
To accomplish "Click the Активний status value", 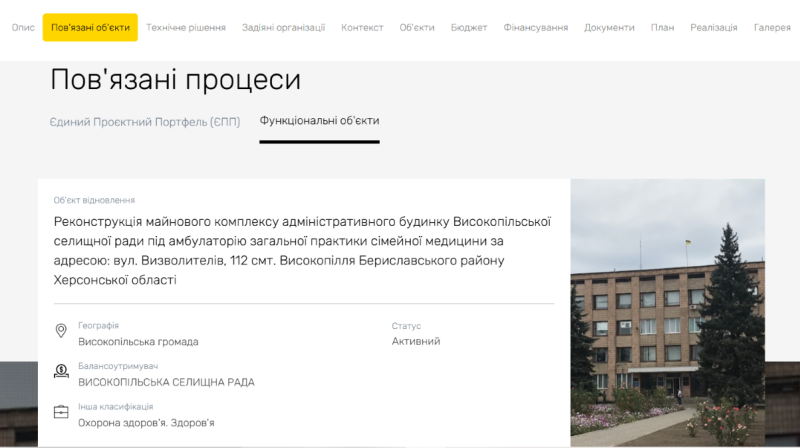I will coord(416,341).
